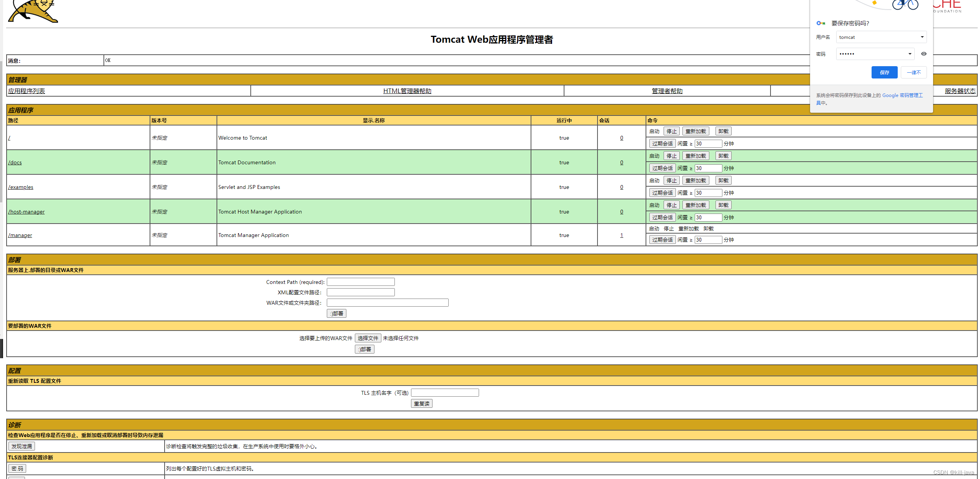Open the Google 密码管理工具 link

[902, 95]
